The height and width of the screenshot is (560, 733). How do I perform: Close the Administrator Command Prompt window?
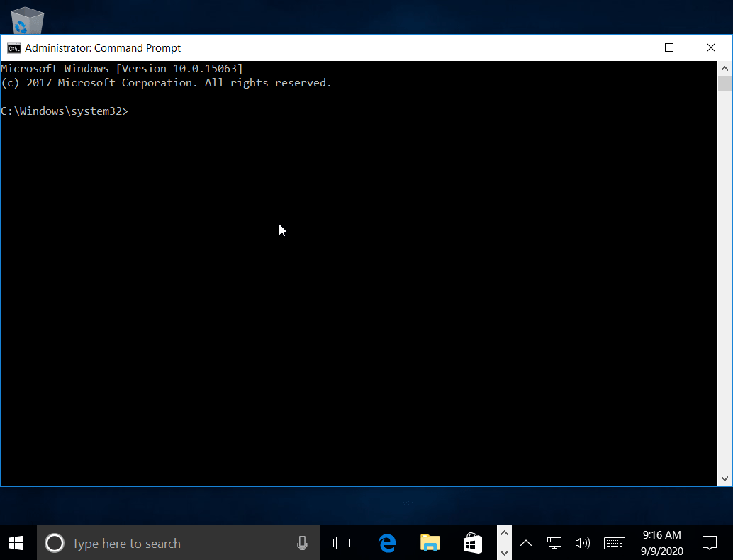tap(710, 47)
